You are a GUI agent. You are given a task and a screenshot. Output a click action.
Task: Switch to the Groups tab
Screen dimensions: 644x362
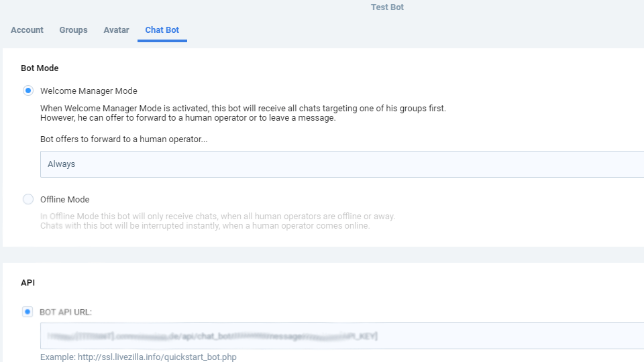pyautogui.click(x=73, y=30)
